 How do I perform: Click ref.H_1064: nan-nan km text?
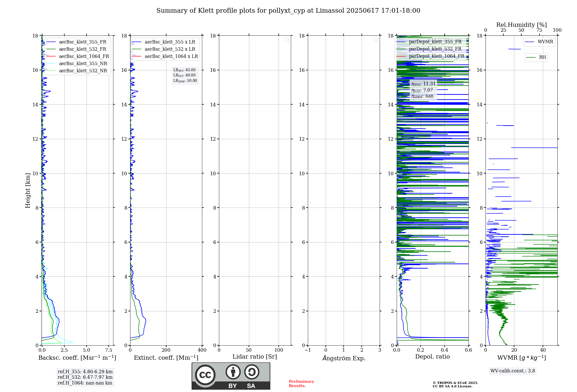85,383
